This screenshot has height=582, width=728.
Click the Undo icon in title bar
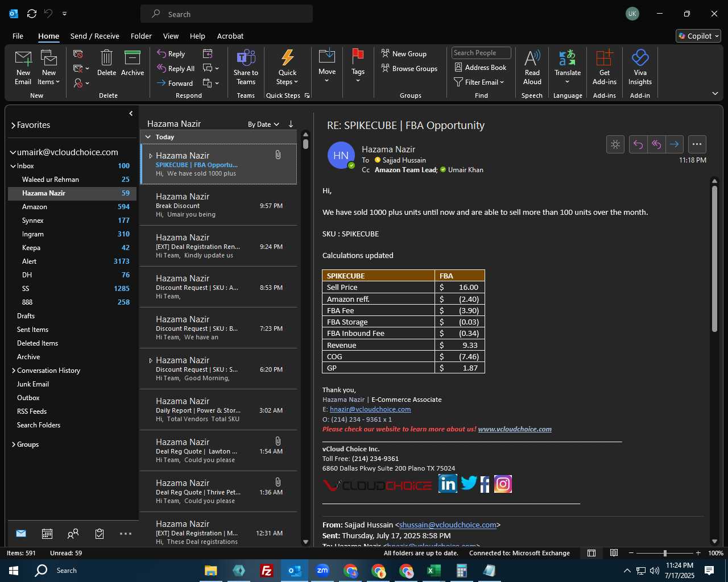click(x=48, y=14)
